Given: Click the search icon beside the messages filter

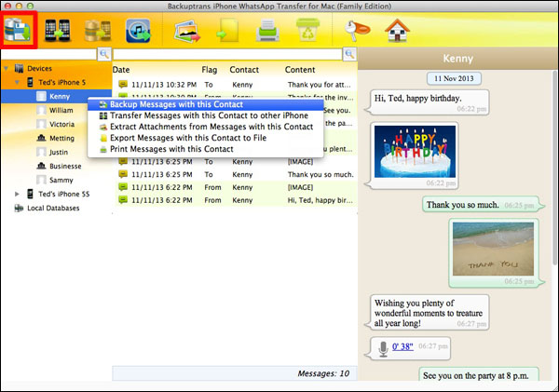Looking at the screenshot, I should pyautogui.click(x=349, y=54).
